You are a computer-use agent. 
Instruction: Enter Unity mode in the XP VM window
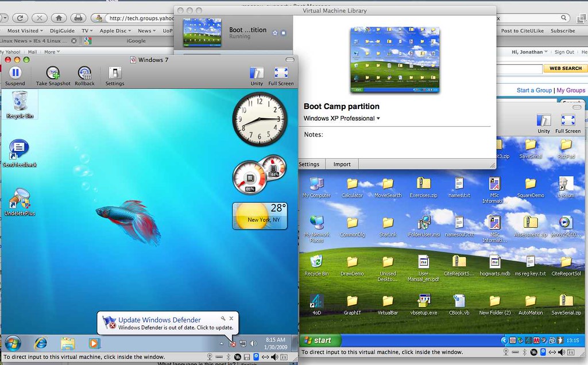[x=544, y=123]
